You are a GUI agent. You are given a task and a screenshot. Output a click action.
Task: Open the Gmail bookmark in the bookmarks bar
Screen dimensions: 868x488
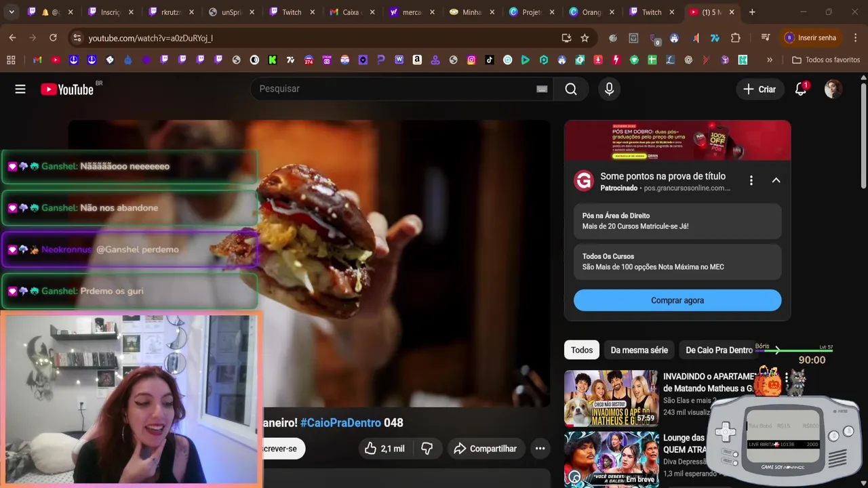tap(37, 60)
